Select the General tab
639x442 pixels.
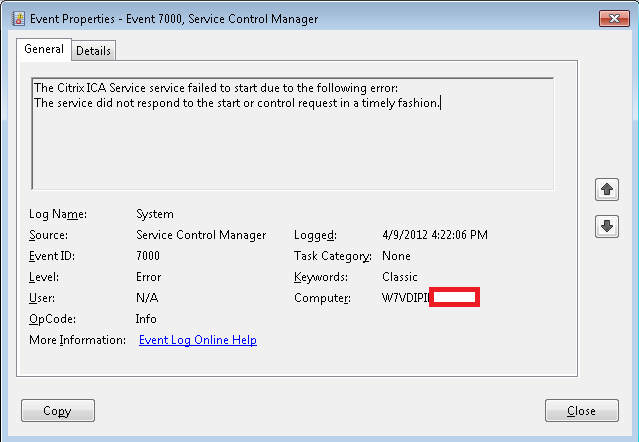(x=43, y=49)
